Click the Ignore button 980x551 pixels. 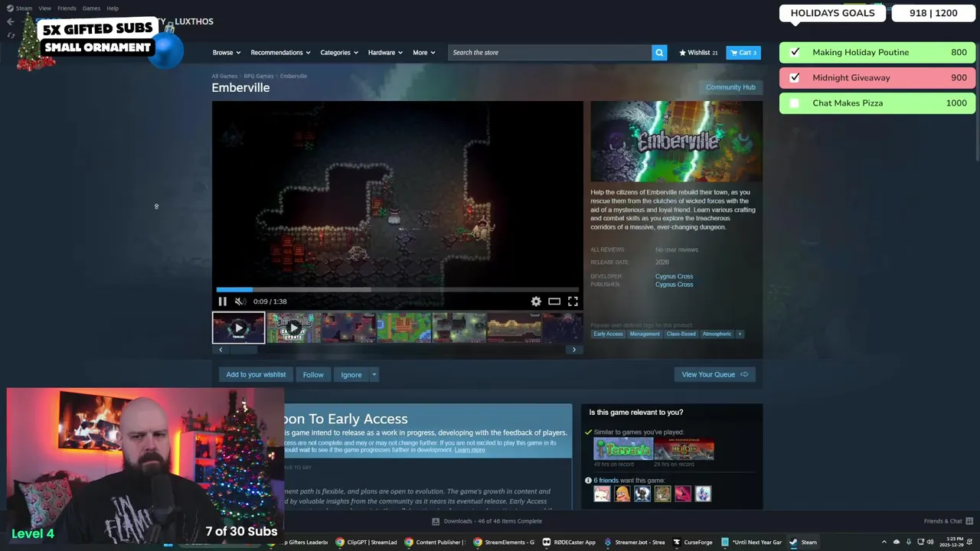(x=351, y=374)
